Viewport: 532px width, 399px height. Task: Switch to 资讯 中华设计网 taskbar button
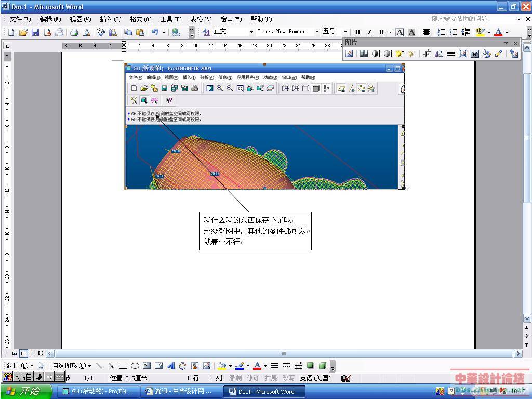tap(181, 391)
